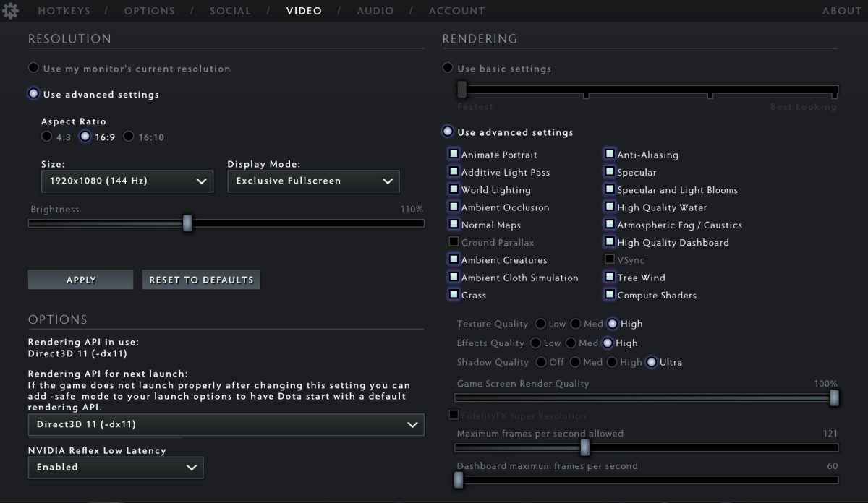Click the APPLY button
The width and height of the screenshot is (868, 503).
(x=80, y=280)
